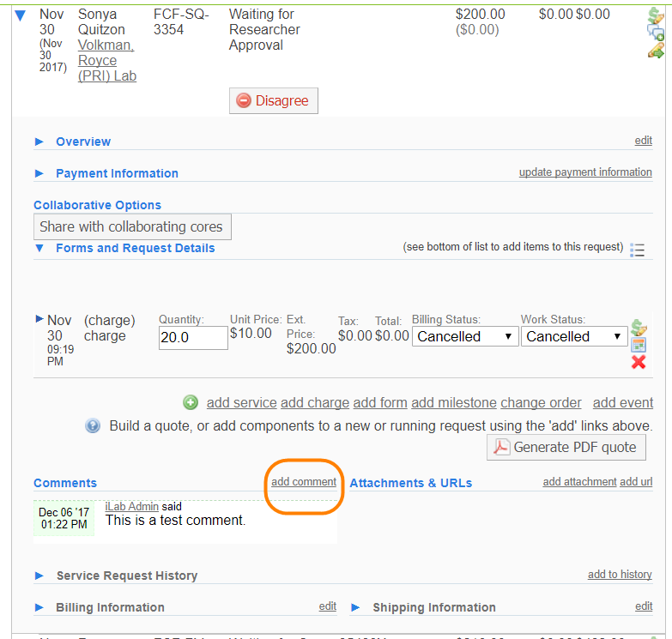Expand the Payment Information section
The height and width of the screenshot is (639, 672).
[x=39, y=173]
